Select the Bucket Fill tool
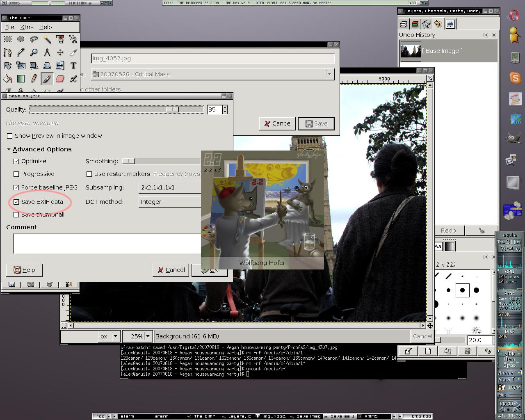 coord(8,78)
